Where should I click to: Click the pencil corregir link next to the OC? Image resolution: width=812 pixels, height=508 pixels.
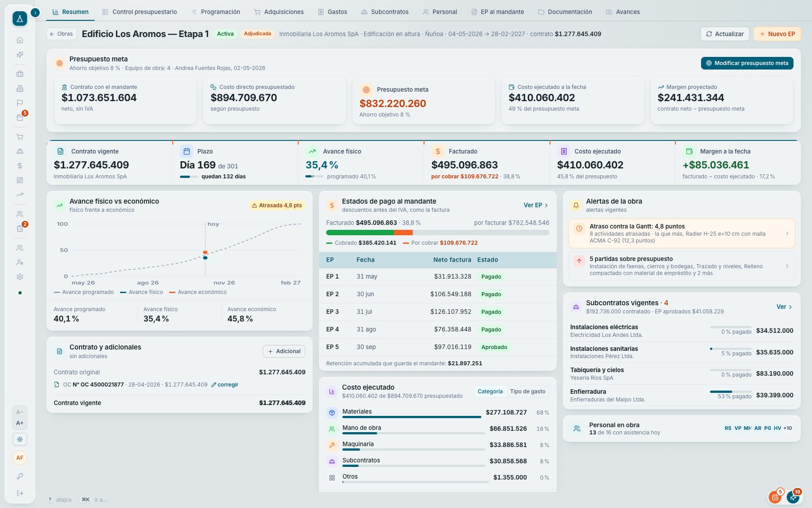[x=225, y=385]
